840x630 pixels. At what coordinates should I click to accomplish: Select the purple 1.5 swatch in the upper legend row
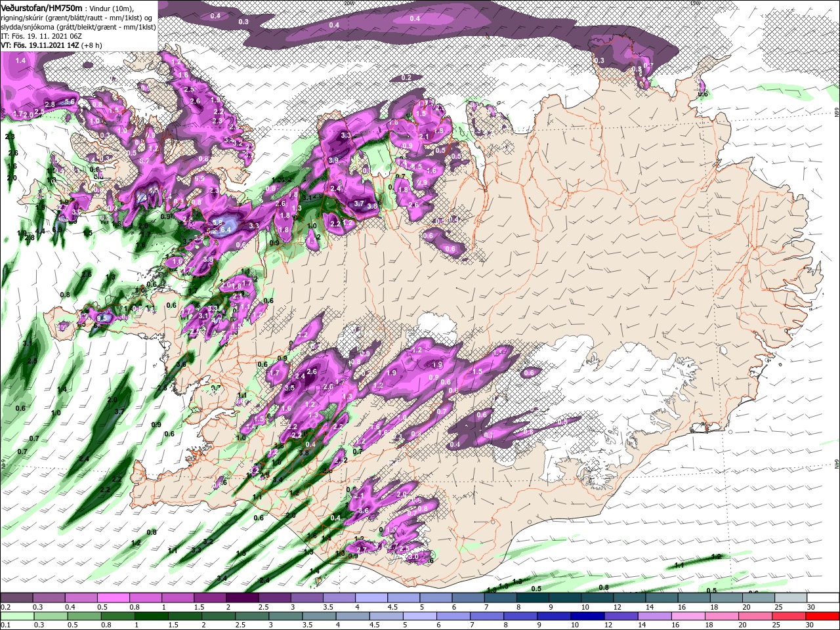pos(210,598)
